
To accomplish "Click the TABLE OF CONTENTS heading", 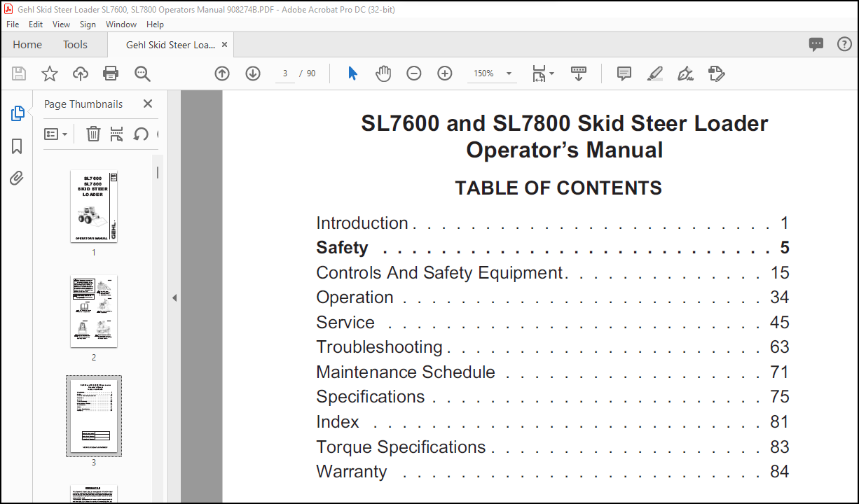I will [558, 188].
